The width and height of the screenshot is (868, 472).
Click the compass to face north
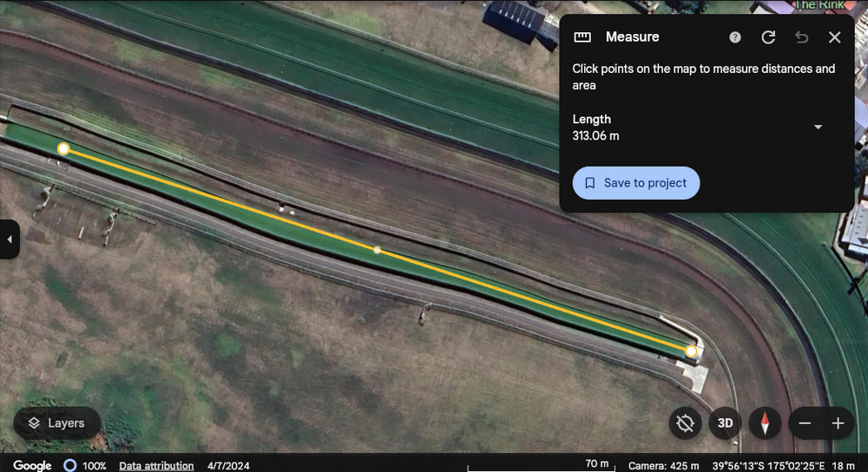click(x=765, y=423)
